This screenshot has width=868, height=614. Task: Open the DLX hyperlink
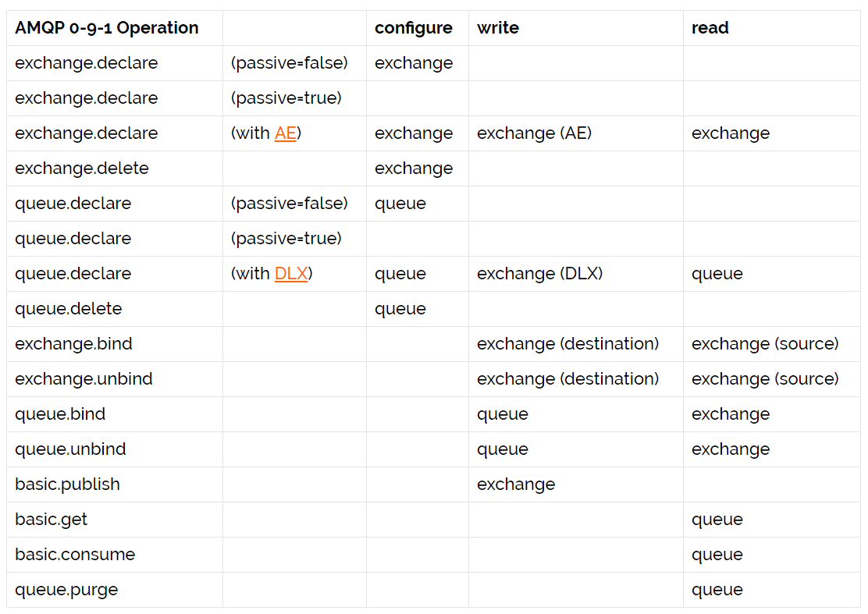(291, 274)
